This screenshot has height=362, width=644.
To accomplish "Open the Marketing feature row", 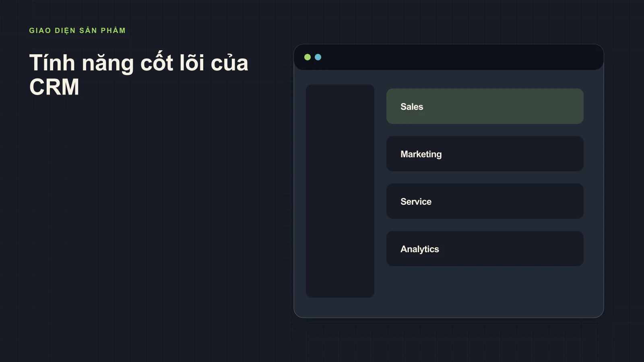I will point(485,154).
